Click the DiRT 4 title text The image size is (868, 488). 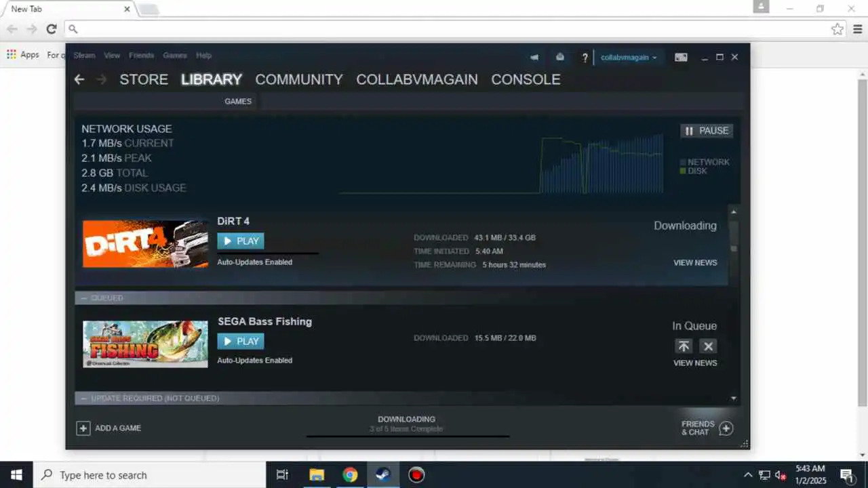point(233,222)
